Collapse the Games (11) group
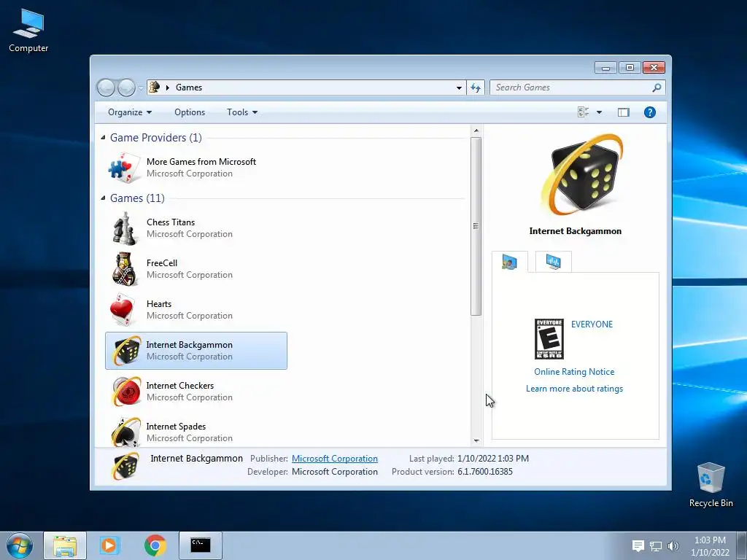 (103, 198)
